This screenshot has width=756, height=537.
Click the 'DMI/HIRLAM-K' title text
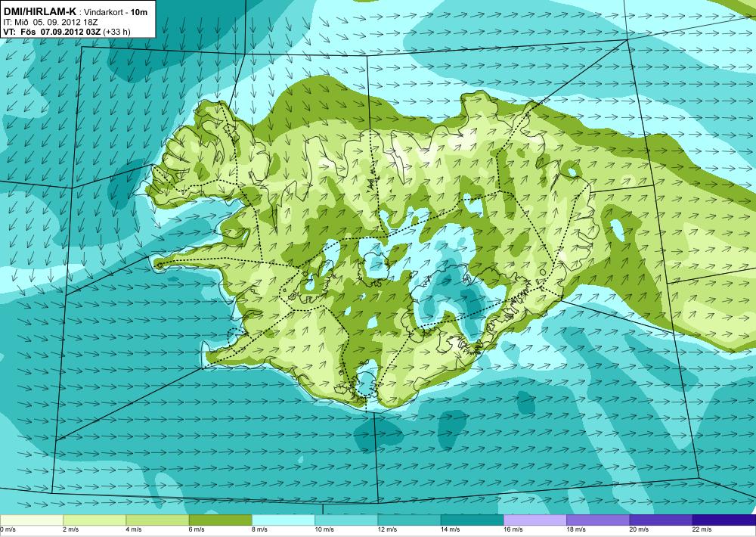pyautogui.click(x=39, y=11)
